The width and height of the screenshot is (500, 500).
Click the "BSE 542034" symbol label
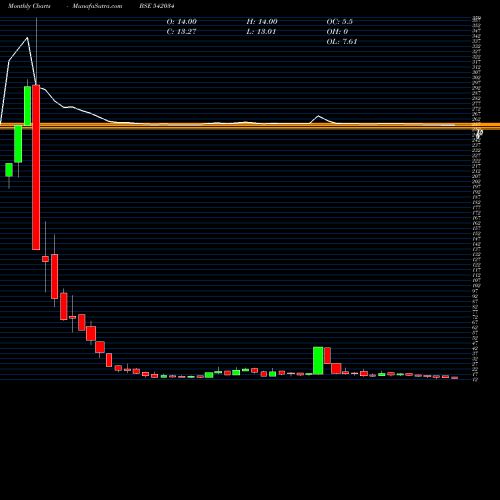[x=157, y=6]
